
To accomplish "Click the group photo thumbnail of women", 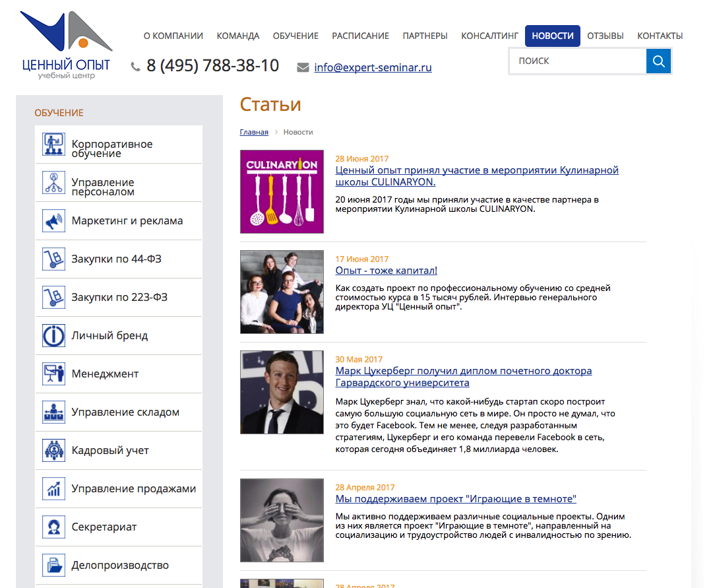I will click(282, 292).
